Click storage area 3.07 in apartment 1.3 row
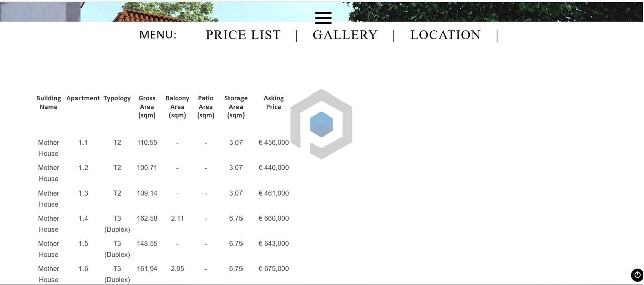 click(x=236, y=193)
